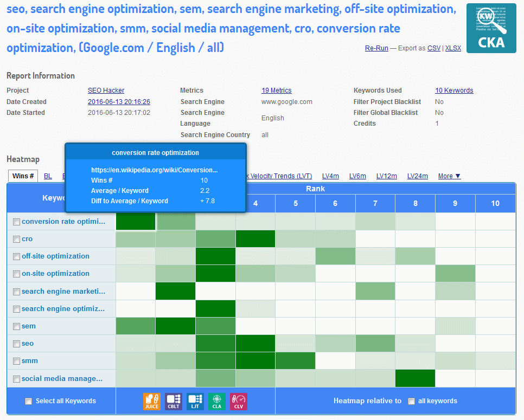Check the 'conversion rate optimization' keyword box
Image resolution: width=524 pixels, height=420 pixels.
(16, 222)
